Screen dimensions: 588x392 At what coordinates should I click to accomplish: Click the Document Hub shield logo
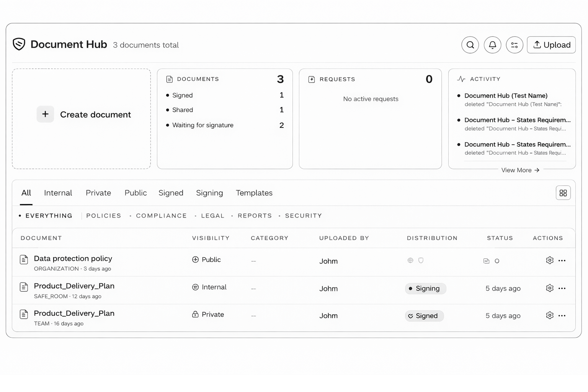pyautogui.click(x=18, y=44)
